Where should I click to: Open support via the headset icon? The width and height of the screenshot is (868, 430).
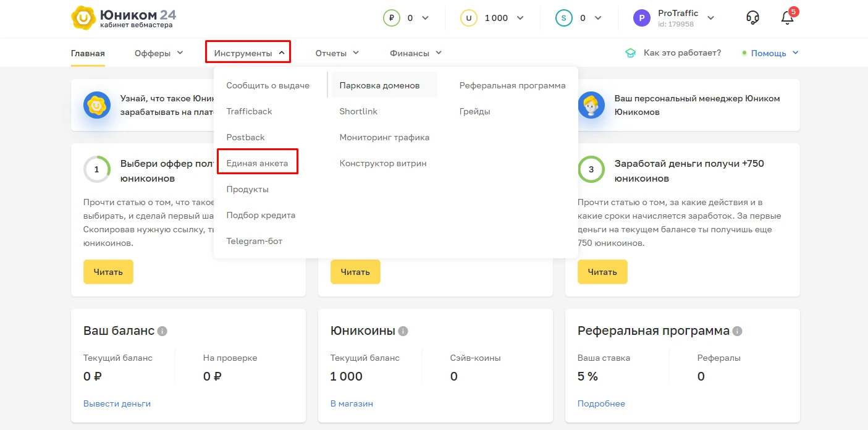[x=752, y=18]
